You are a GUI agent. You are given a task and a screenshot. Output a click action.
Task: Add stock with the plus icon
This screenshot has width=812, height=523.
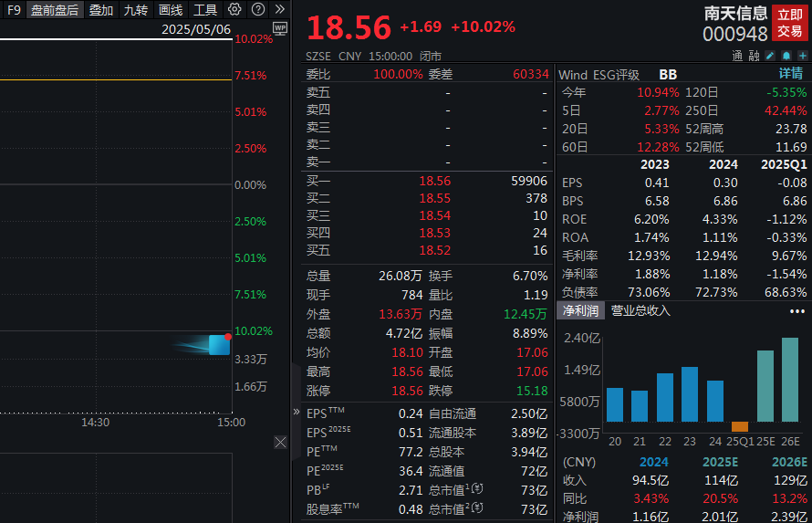[803, 56]
